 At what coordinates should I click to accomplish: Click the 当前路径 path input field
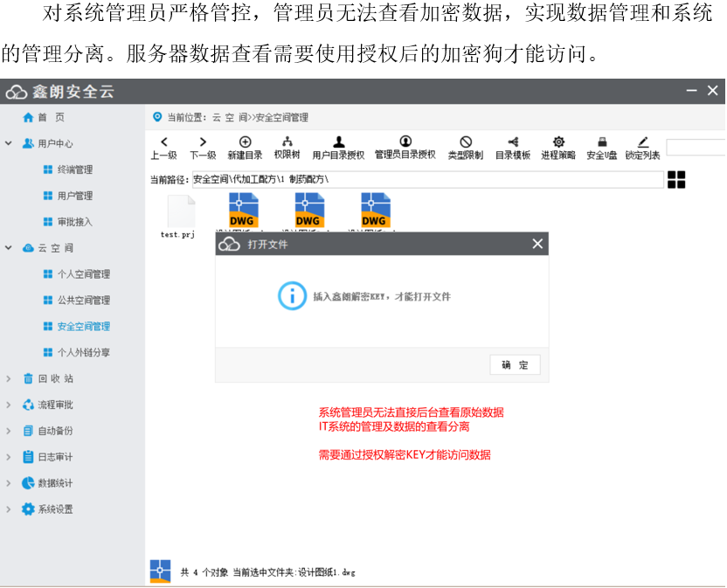coord(426,179)
